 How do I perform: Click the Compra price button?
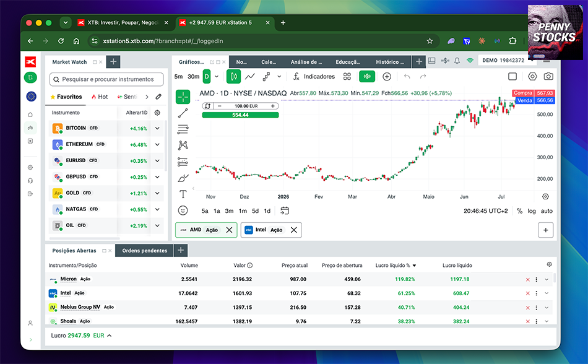coord(534,93)
